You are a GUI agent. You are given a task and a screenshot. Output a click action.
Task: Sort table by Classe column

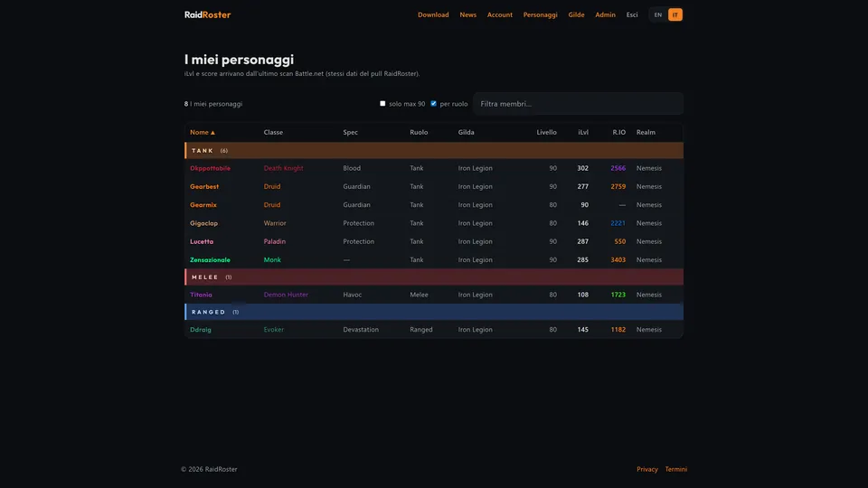273,132
